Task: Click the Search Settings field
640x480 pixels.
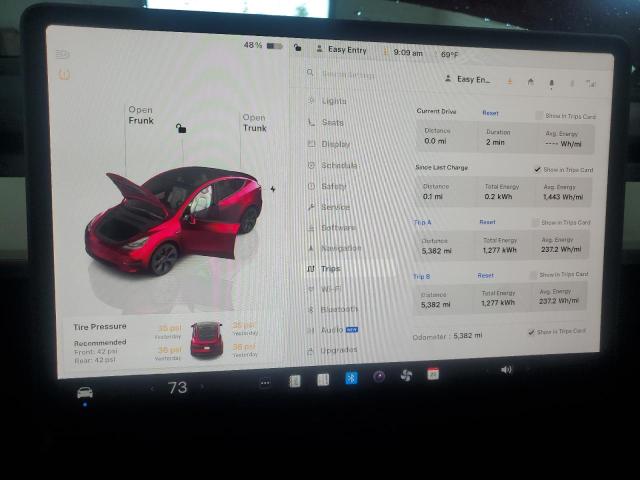Action: [360, 74]
